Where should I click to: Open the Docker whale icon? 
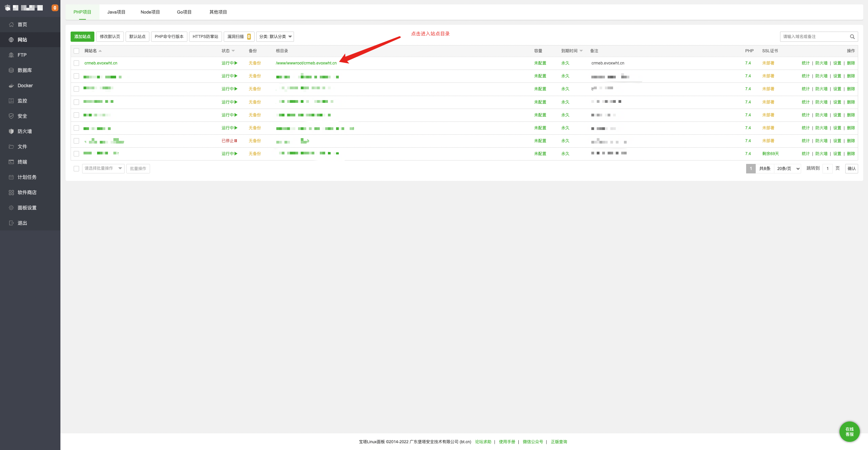[x=11, y=86]
